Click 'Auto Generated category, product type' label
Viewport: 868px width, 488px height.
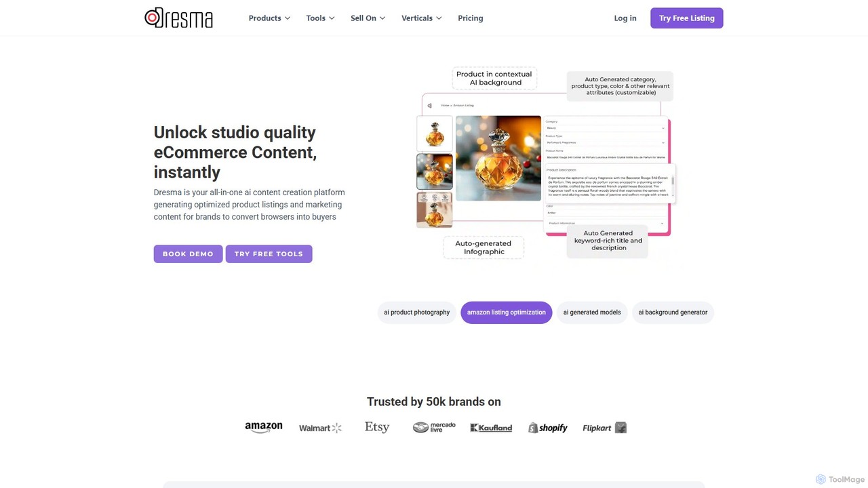click(620, 86)
